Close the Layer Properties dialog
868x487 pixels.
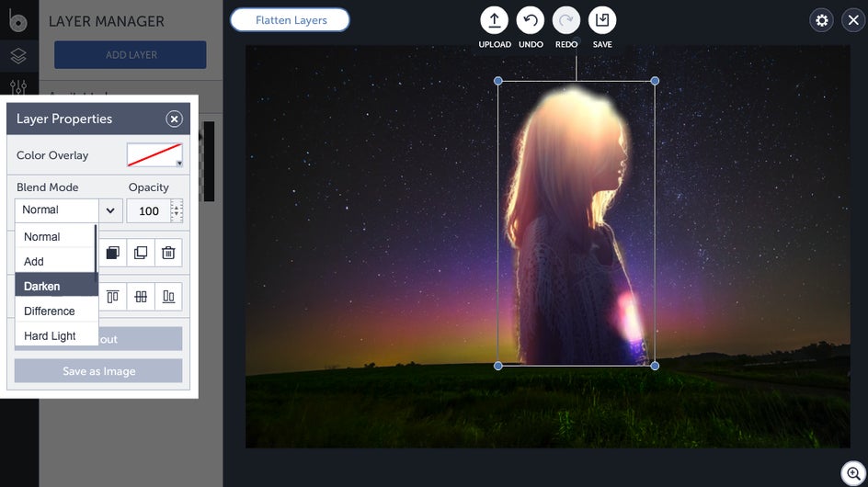point(174,119)
